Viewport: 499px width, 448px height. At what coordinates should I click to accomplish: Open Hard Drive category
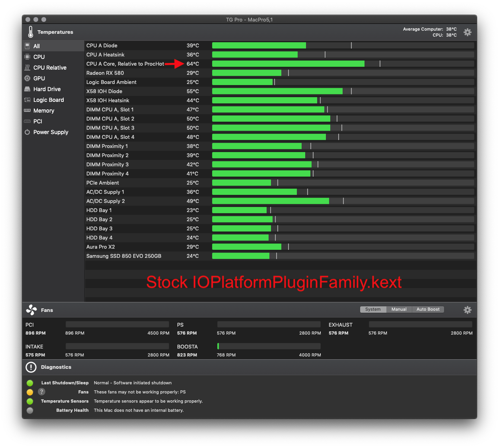53,89
